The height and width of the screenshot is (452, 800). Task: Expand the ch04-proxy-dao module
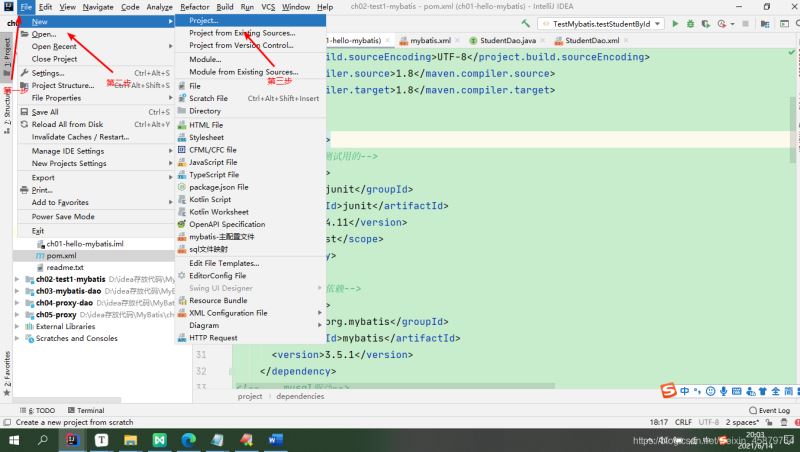pos(17,303)
